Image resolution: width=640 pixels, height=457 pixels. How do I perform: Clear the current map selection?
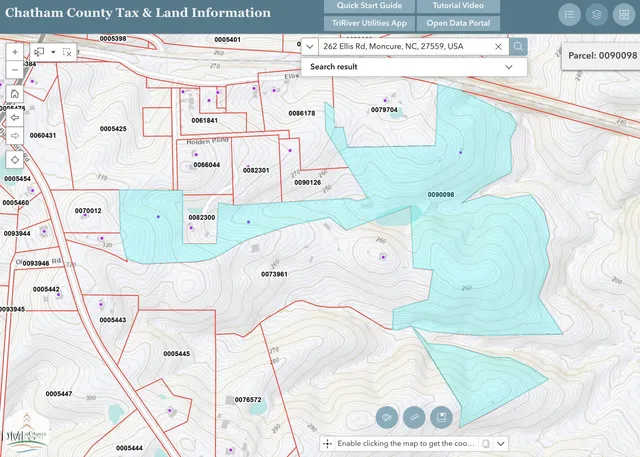[x=67, y=51]
